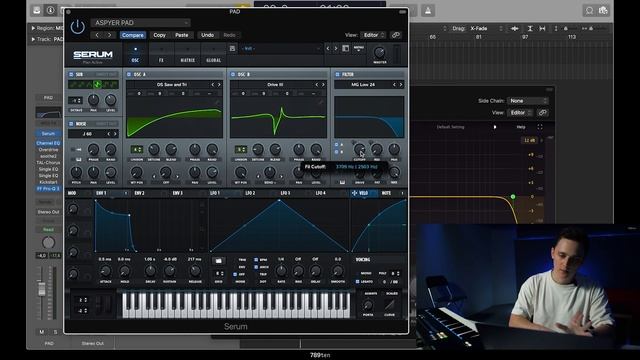Select the ENV 2 tab
This screenshot has width=640, height=360.
[x=140, y=193]
